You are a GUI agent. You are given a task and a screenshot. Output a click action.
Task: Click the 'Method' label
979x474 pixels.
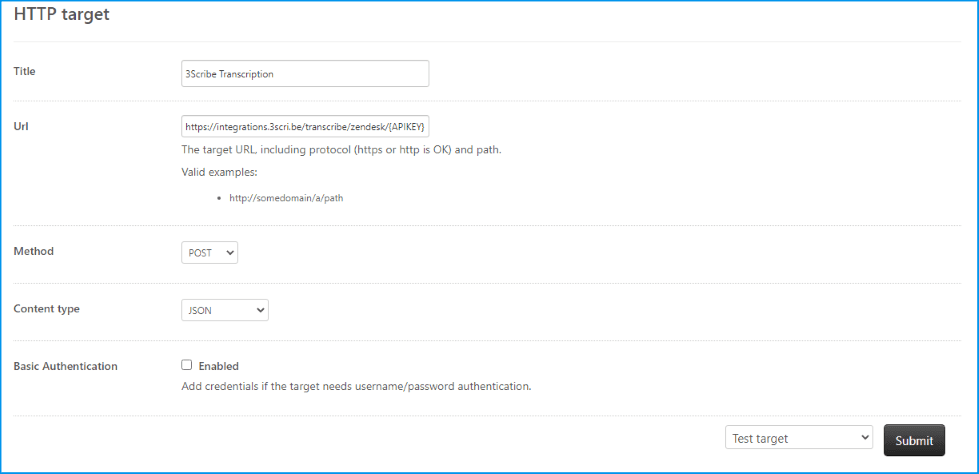(x=34, y=251)
